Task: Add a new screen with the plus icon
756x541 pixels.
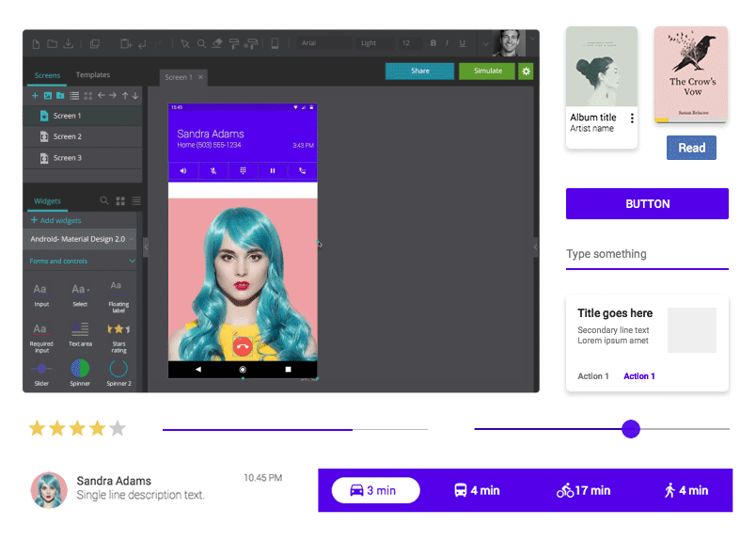Action: tap(35, 96)
